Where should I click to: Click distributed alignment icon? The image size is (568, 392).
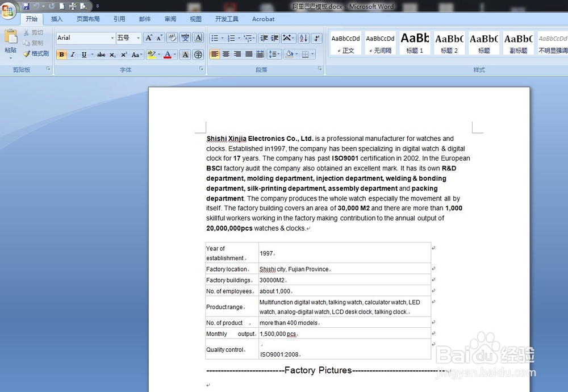(x=260, y=55)
